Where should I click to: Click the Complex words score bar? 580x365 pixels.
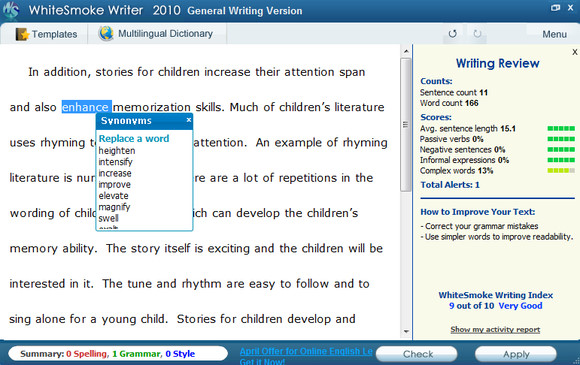pos(561,170)
